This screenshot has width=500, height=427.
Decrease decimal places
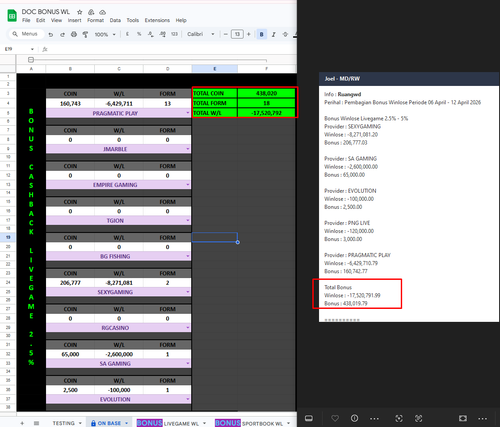pos(151,34)
